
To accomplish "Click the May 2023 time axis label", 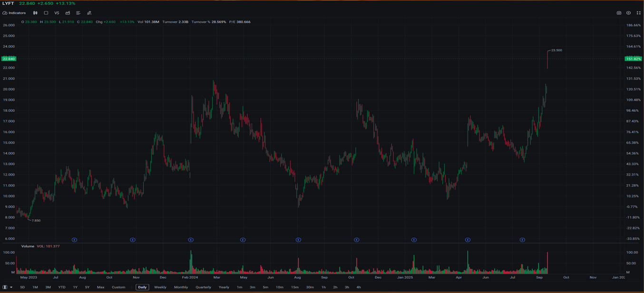I will tap(29, 277).
